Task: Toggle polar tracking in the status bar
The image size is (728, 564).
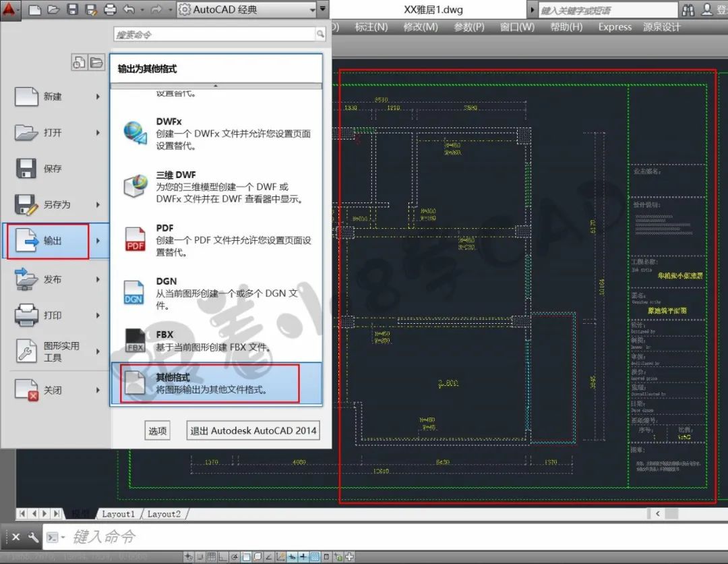Action: point(235,557)
